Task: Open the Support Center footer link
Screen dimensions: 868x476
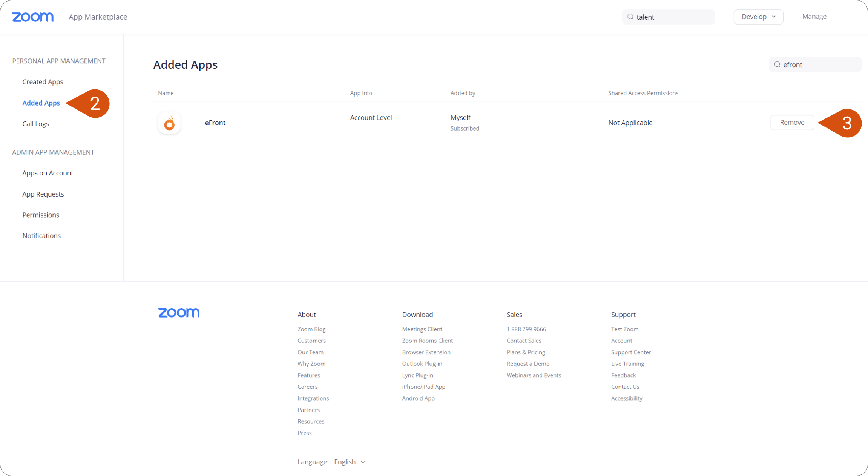Action: click(x=631, y=352)
